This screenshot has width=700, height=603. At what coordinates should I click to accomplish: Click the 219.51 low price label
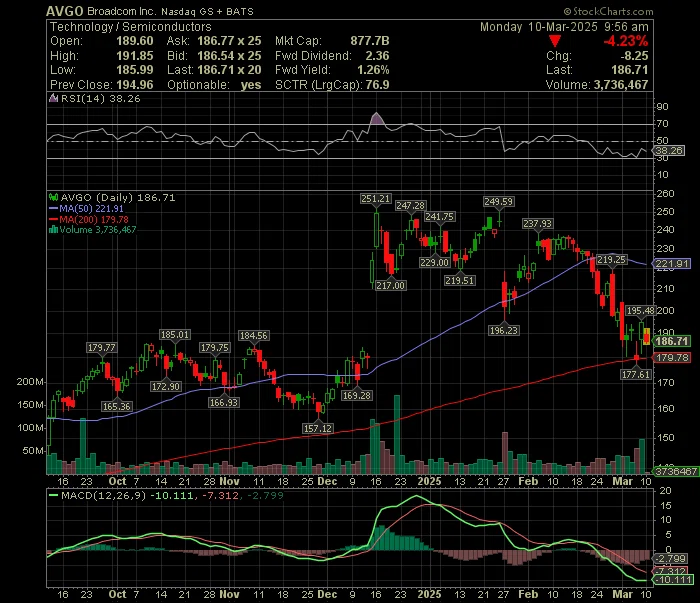point(459,281)
